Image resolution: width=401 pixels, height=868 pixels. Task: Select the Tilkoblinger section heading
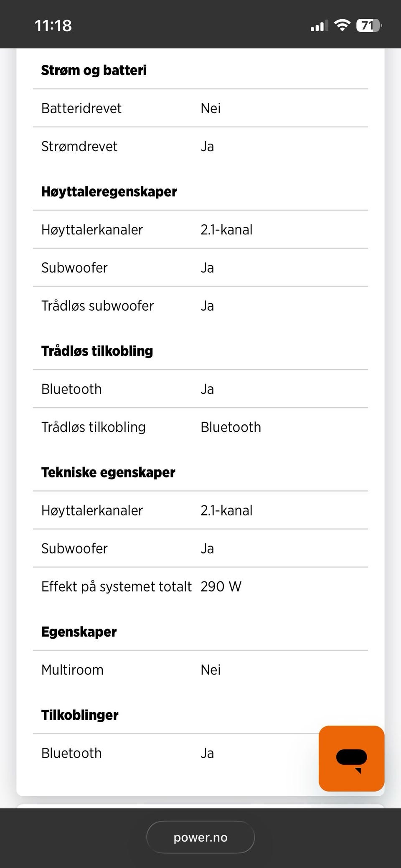coord(80,715)
